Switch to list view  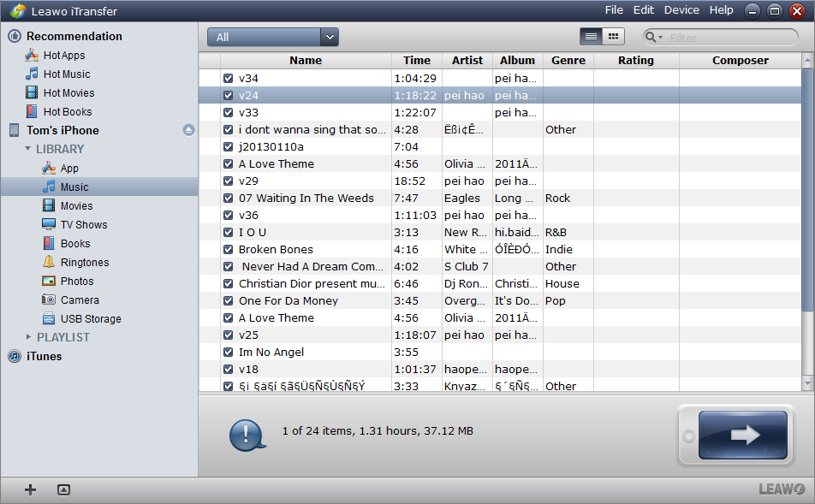click(x=591, y=37)
